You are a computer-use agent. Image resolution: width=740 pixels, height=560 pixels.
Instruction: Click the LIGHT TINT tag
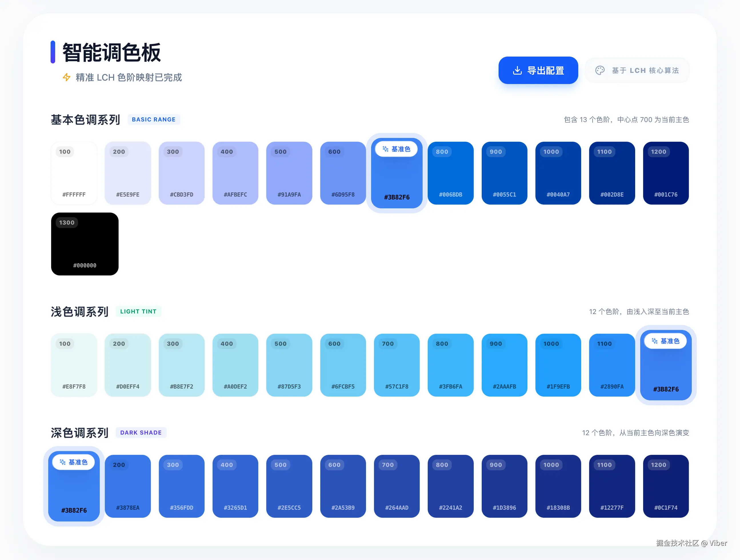138,311
